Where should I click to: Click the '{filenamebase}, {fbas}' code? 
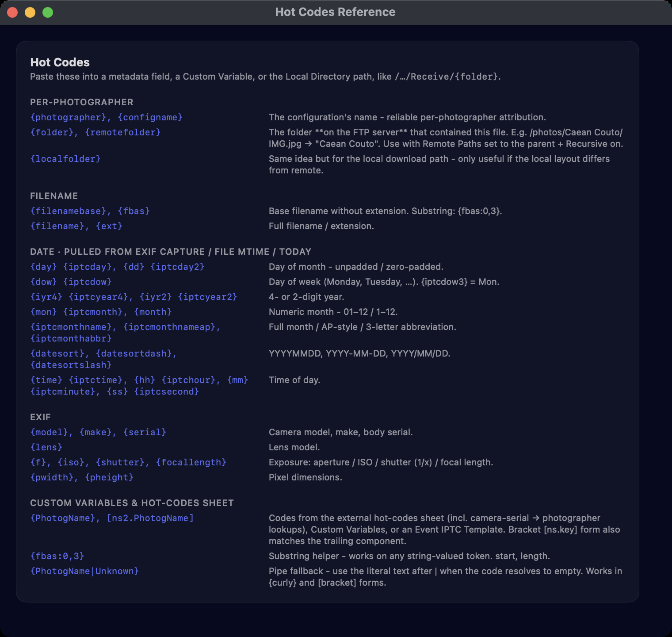click(x=90, y=211)
